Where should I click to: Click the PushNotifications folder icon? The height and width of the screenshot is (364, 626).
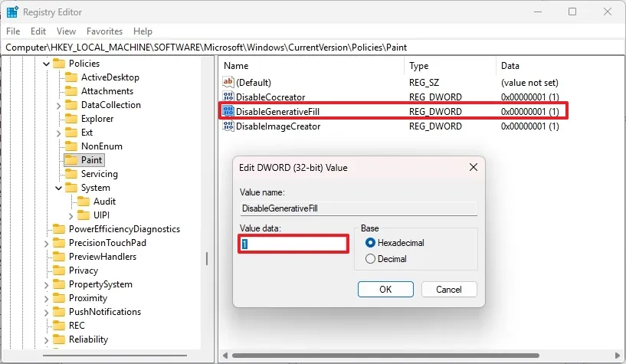[59, 312]
